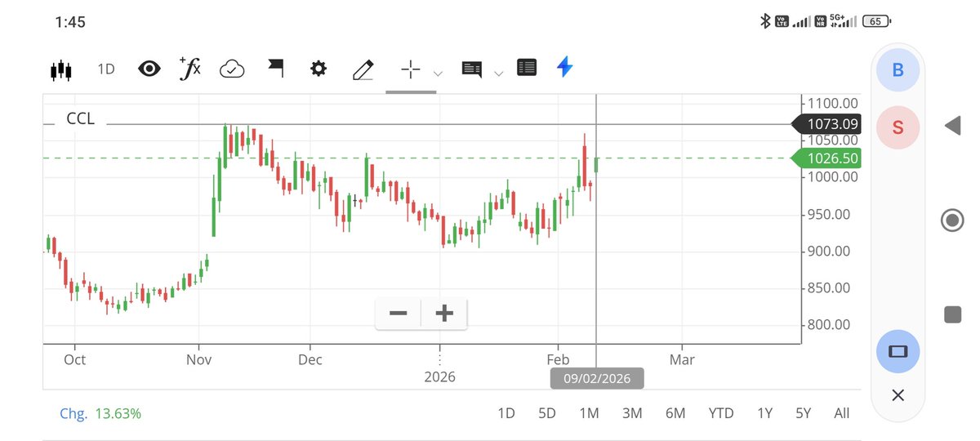Viewport: 980px width, 441px height.
Task: Click the 950.00 price axis label
Action: click(830, 215)
